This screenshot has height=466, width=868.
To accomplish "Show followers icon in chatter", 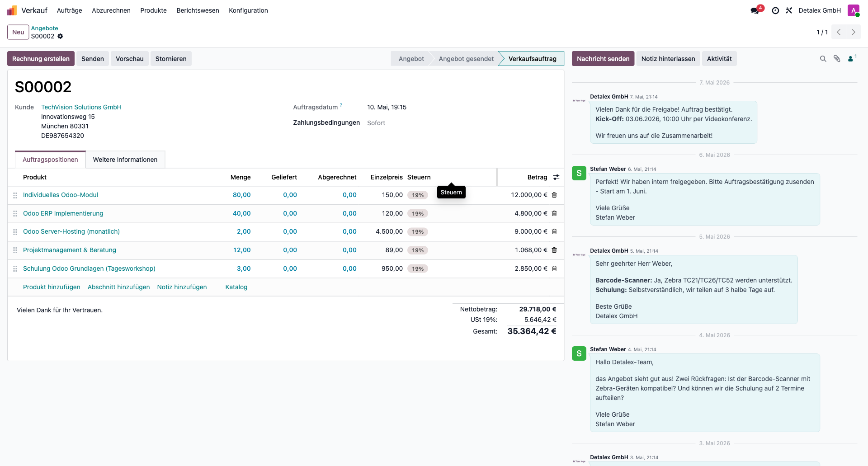I will point(852,58).
